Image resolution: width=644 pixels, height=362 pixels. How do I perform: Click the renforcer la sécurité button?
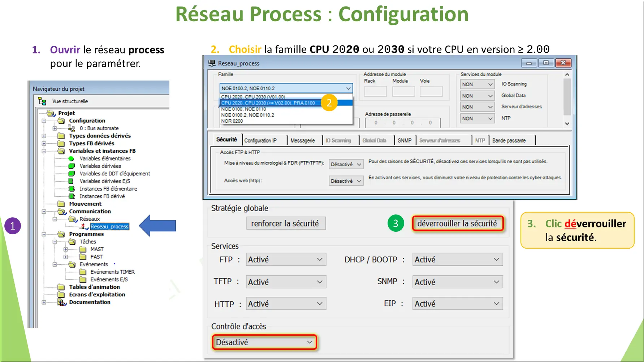285,223
